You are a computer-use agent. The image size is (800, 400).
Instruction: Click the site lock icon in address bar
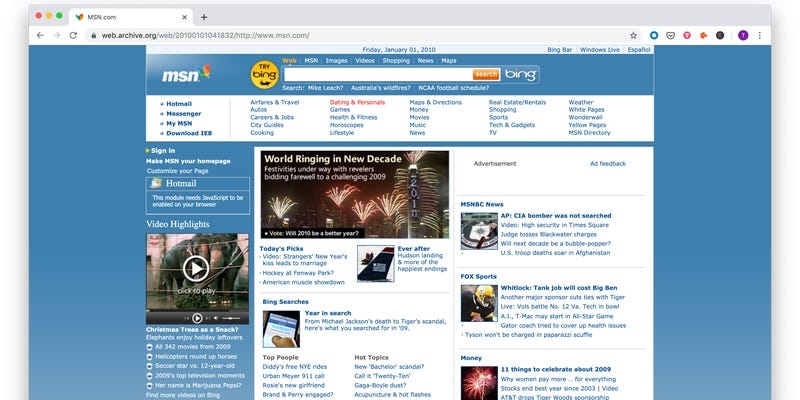pyautogui.click(x=93, y=36)
